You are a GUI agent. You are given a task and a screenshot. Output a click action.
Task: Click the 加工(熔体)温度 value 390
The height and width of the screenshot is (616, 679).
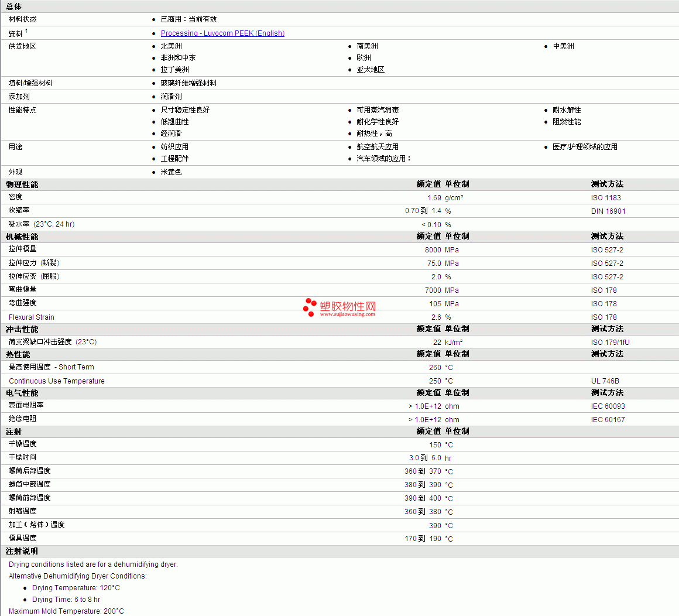click(435, 525)
